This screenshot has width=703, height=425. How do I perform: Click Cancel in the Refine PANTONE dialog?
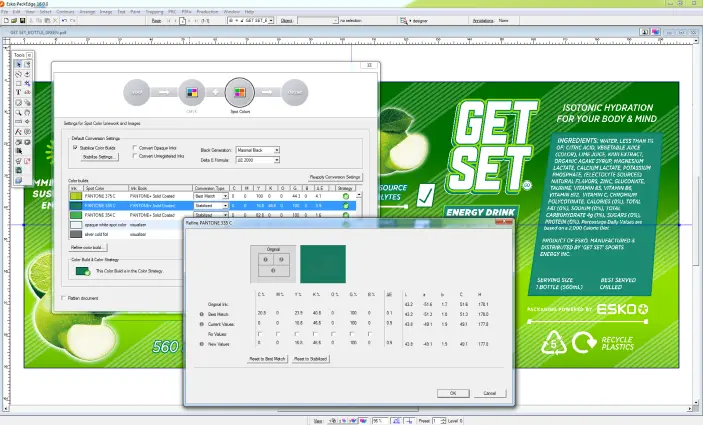489,393
